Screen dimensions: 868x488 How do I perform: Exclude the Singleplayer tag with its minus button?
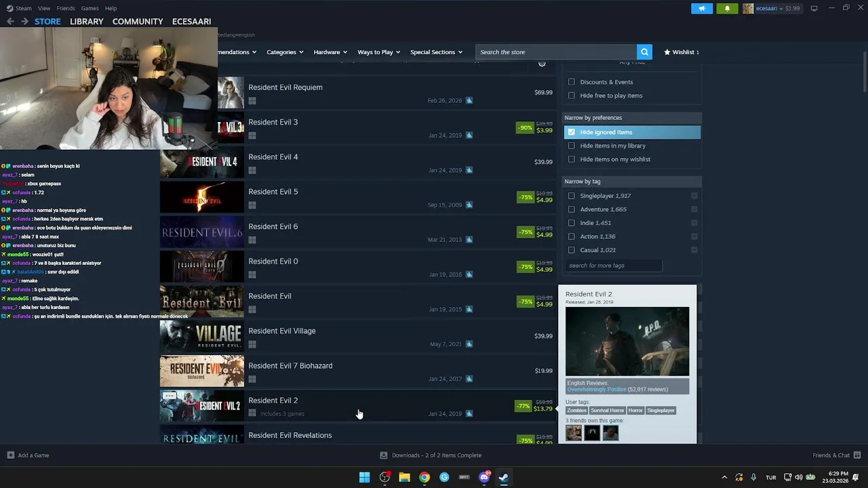[694, 196]
